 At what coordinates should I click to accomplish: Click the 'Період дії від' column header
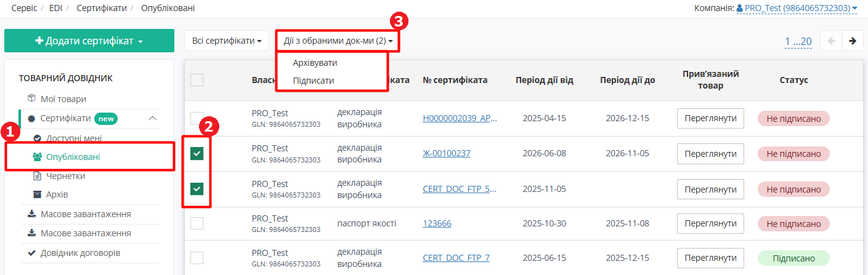[545, 80]
